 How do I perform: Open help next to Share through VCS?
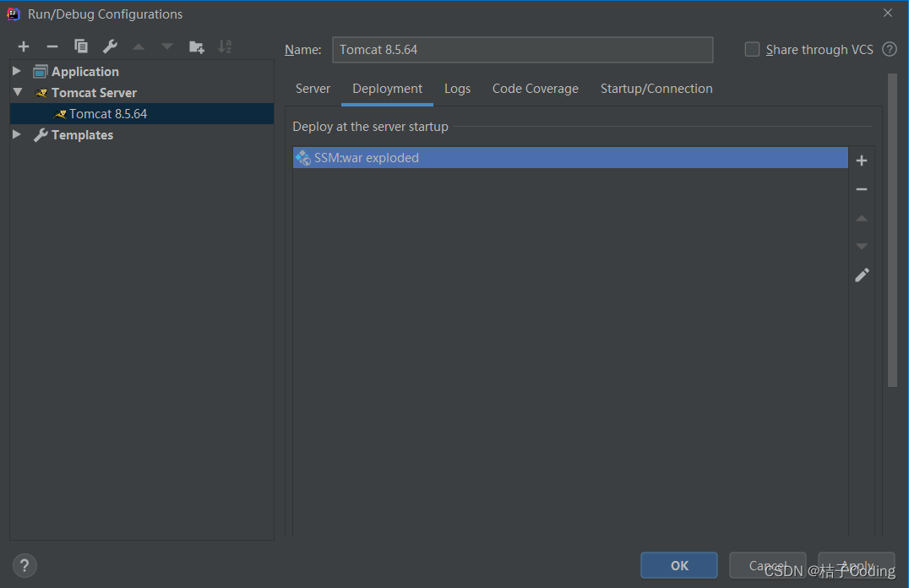point(890,49)
